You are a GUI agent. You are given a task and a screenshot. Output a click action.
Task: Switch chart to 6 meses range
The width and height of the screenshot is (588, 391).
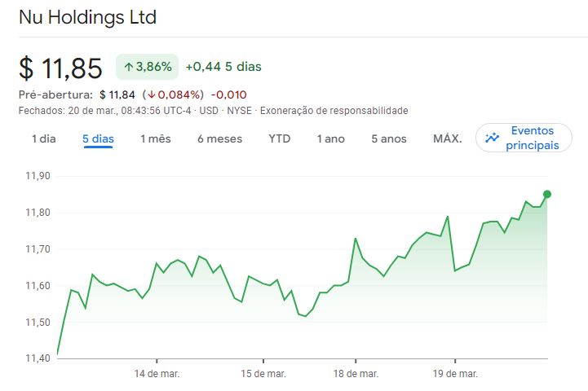(219, 139)
